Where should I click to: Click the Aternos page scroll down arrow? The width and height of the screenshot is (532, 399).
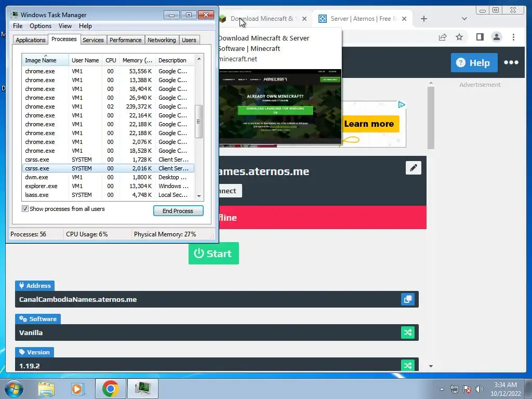(x=431, y=366)
